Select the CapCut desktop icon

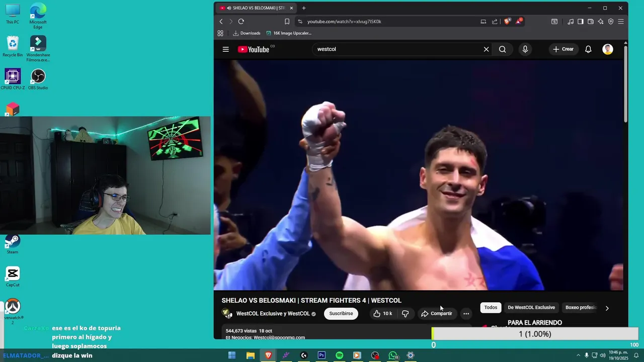click(13, 277)
